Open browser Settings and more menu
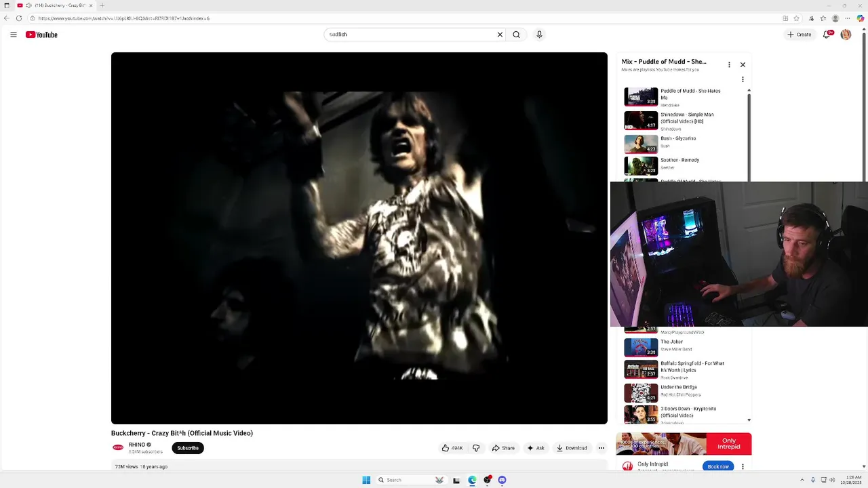The width and height of the screenshot is (868, 488). 848,18
